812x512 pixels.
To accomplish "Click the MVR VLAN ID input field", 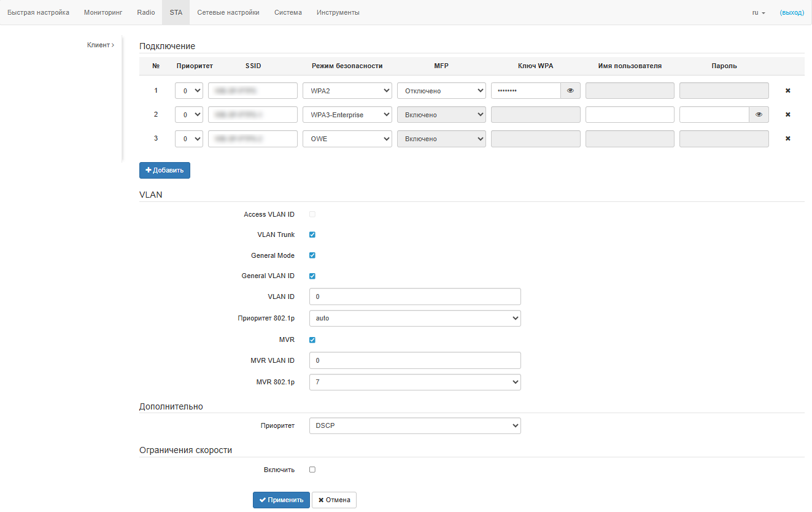I will pos(415,360).
